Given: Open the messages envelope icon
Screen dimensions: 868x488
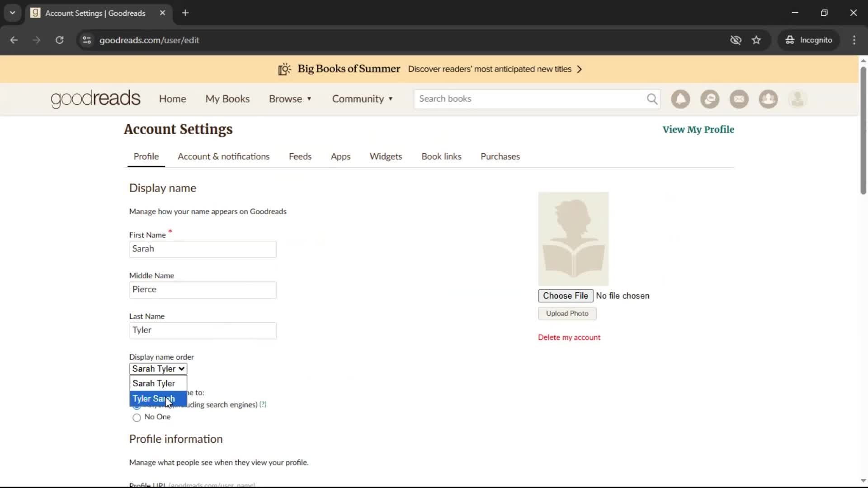Looking at the screenshot, I should (739, 99).
